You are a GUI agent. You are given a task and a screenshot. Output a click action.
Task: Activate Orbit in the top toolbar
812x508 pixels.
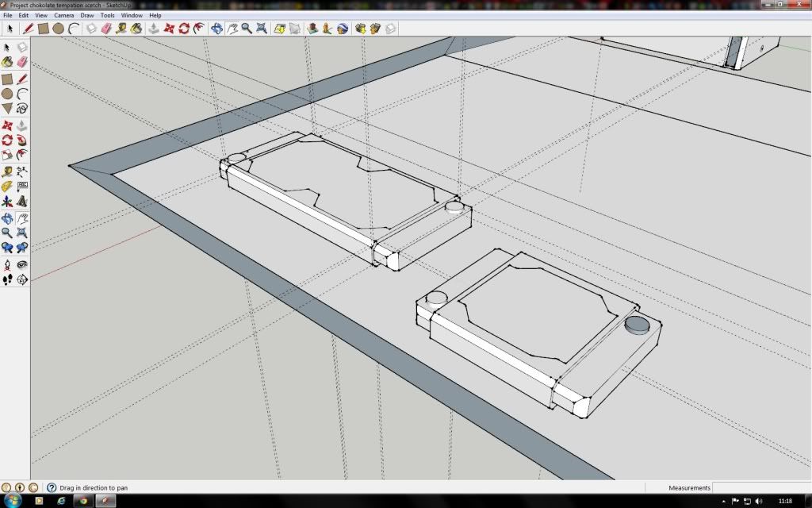216,29
